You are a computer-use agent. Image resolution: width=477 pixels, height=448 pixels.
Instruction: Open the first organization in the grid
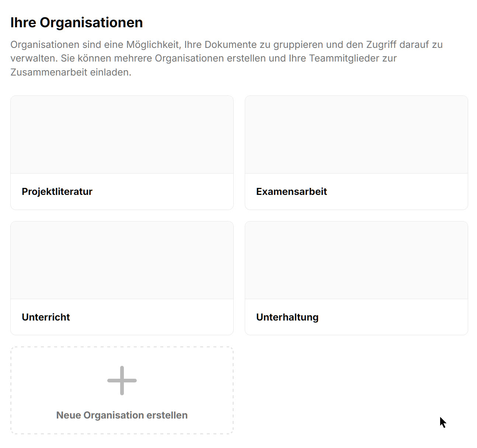[x=122, y=153]
